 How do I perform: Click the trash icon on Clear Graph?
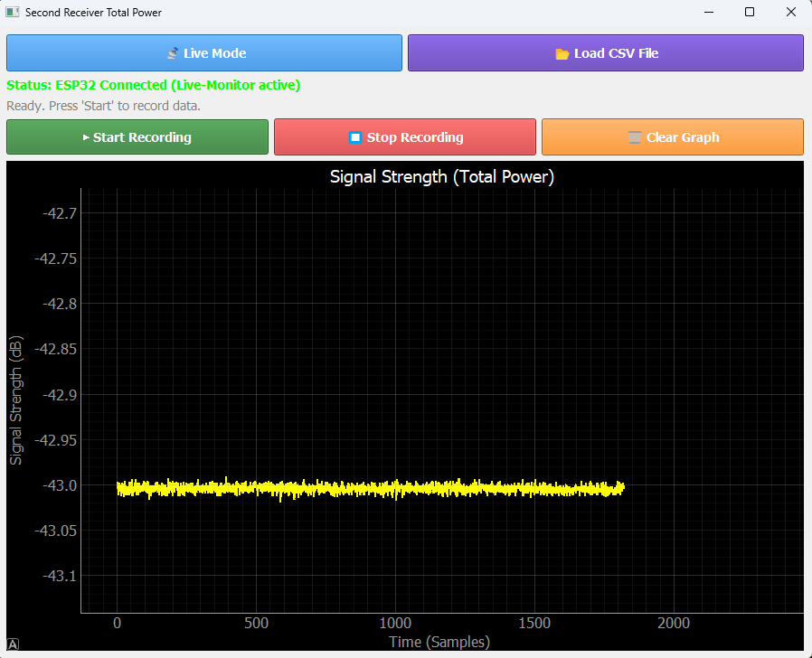tap(635, 138)
